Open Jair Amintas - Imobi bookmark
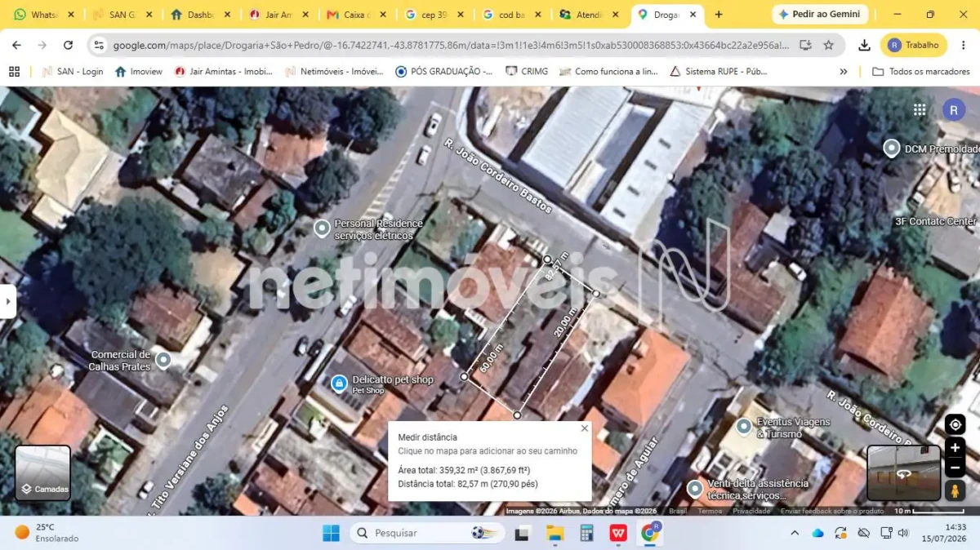980x550 pixels. tap(223, 72)
